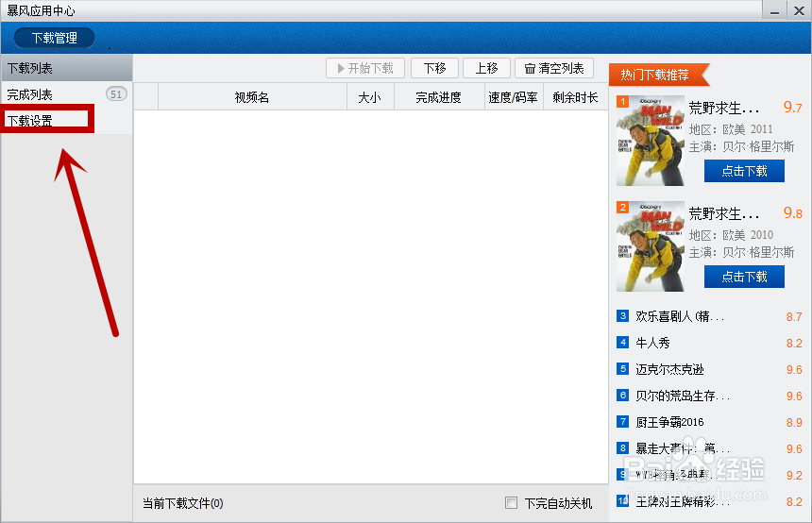The height and width of the screenshot is (523, 812).
Task: Click the 开始下载 button
Action: (365, 68)
